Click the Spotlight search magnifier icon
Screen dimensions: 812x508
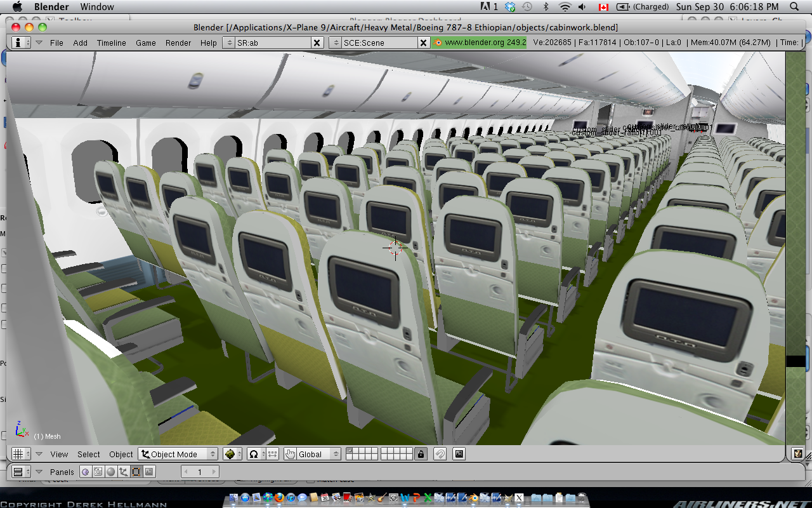click(x=796, y=6)
